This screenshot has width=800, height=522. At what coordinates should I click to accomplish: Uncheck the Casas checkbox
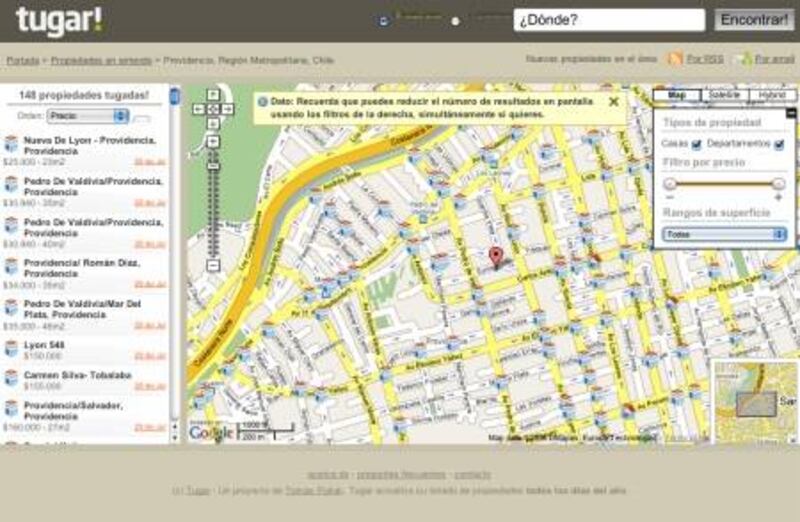click(697, 145)
